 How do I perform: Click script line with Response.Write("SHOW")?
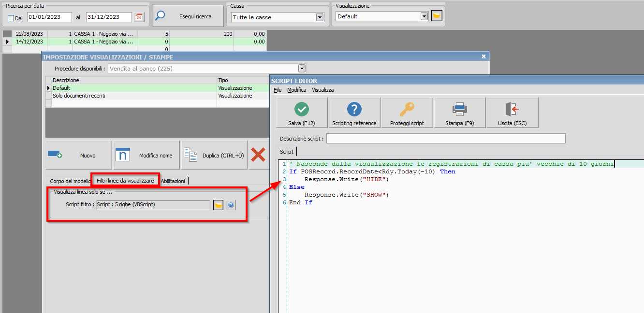(x=347, y=195)
